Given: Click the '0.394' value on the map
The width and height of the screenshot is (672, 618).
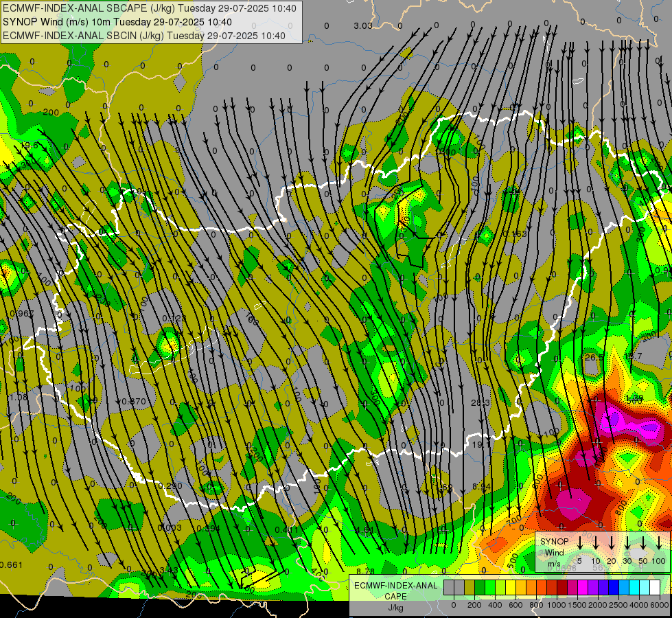Looking at the screenshot, I should coord(208,528).
